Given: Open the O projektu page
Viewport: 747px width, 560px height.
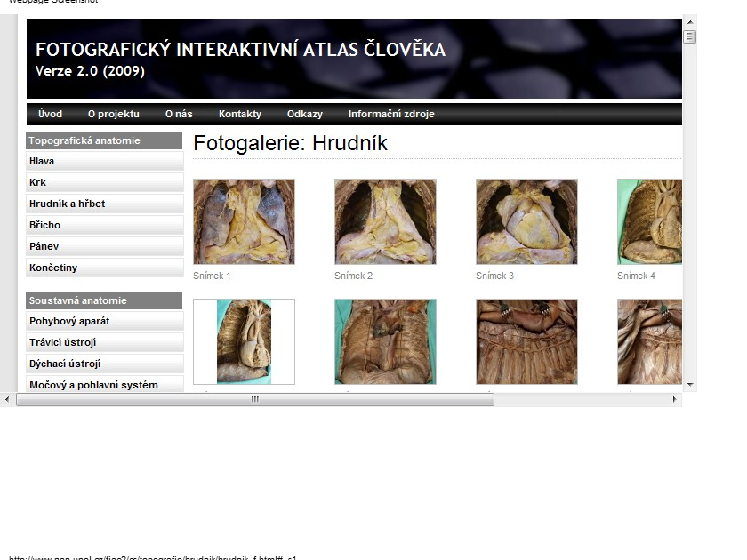Looking at the screenshot, I should pyautogui.click(x=114, y=114).
